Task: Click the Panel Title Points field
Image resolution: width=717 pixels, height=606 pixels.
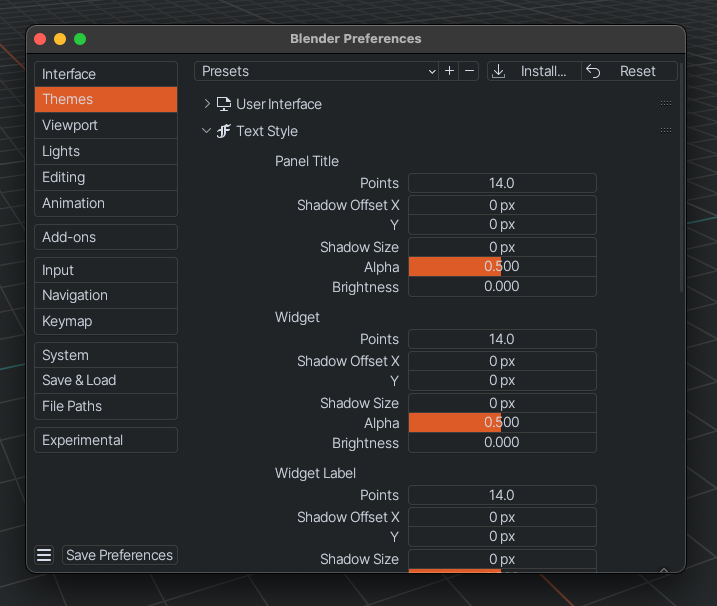Action: tap(502, 183)
